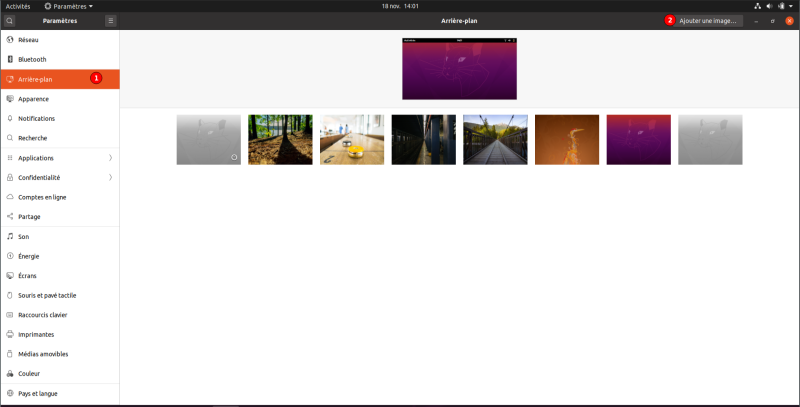Viewport: 800px width, 407px height.
Task: Choose the forest trees wallpaper thumbnail
Action: [280, 140]
